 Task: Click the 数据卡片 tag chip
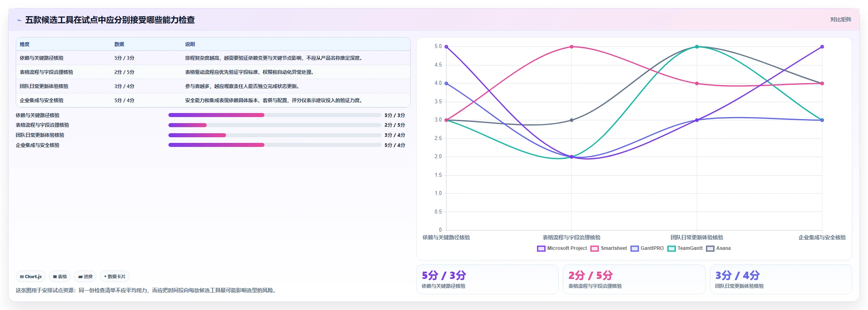[115, 276]
